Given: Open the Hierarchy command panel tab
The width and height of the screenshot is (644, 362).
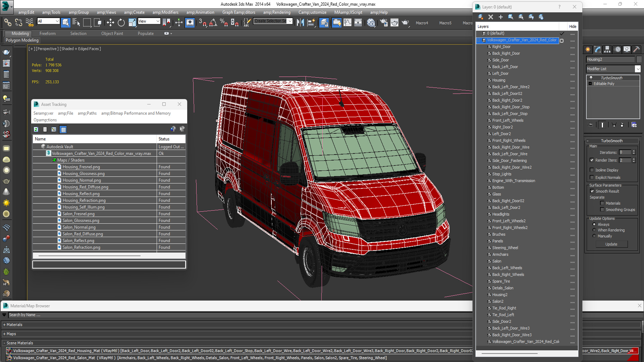Looking at the screenshot, I should (607, 49).
